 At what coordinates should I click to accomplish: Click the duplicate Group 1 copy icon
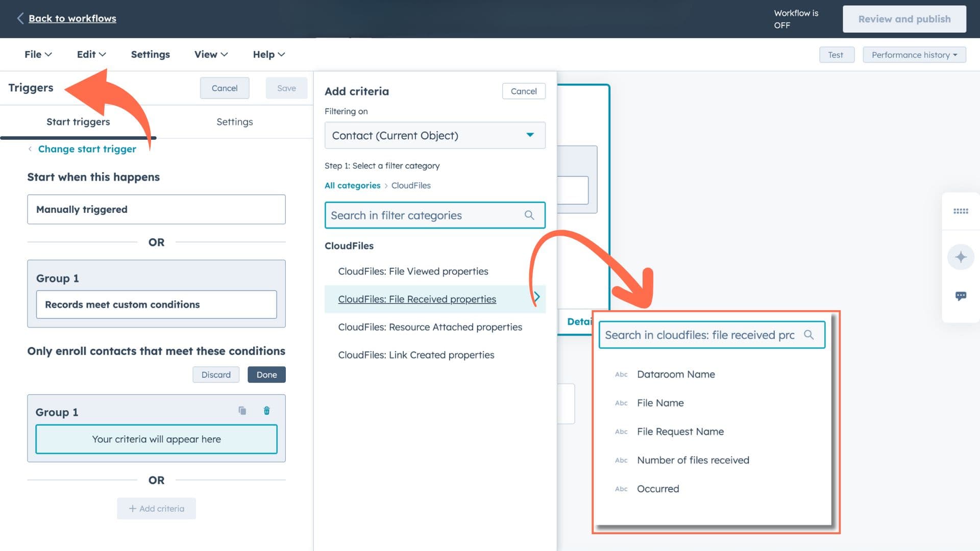pyautogui.click(x=242, y=411)
